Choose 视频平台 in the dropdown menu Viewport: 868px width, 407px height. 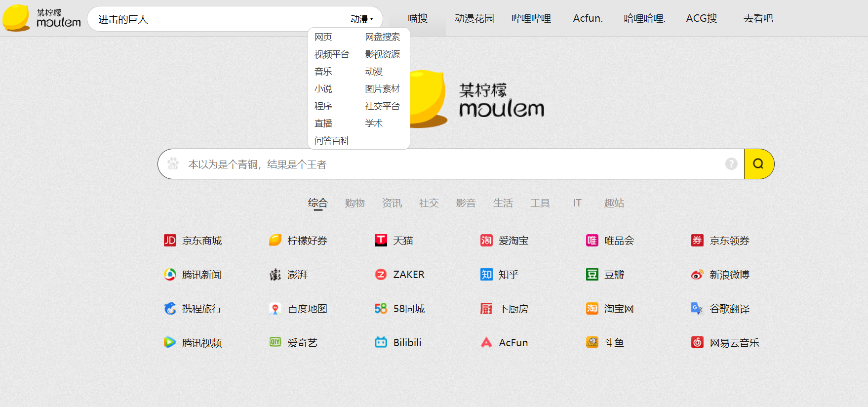[332, 54]
